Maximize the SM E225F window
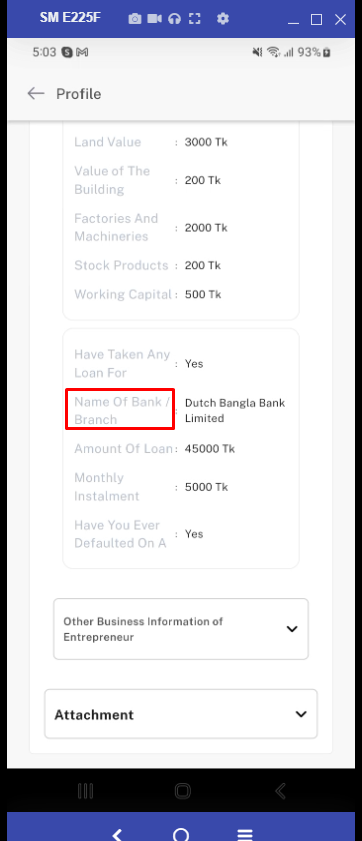This screenshot has height=841, width=362. (317, 20)
